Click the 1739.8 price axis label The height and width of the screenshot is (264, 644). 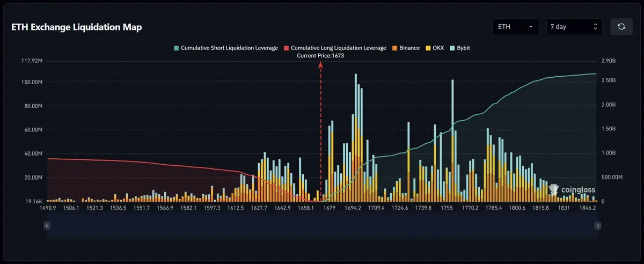[x=423, y=208]
